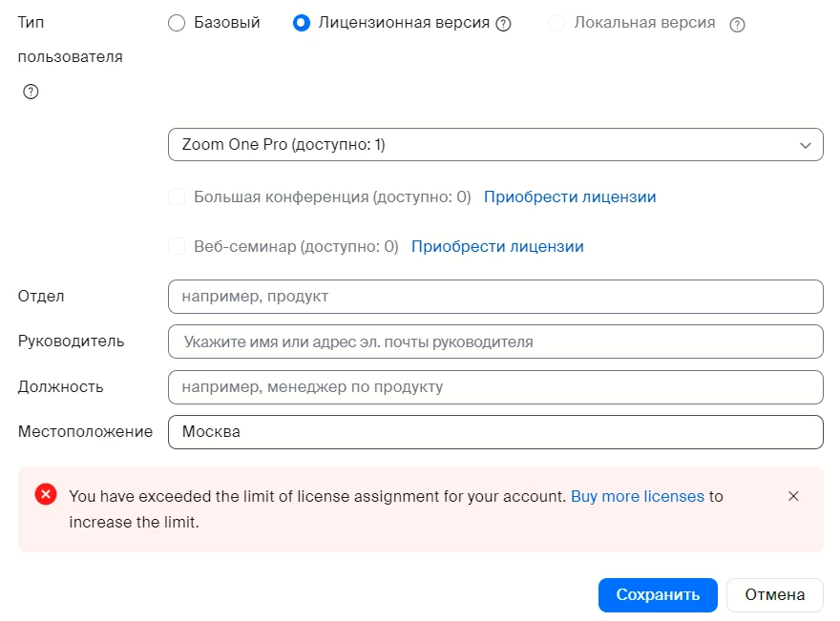
Task: Dismiss the license limit error banner
Action: tap(793, 496)
